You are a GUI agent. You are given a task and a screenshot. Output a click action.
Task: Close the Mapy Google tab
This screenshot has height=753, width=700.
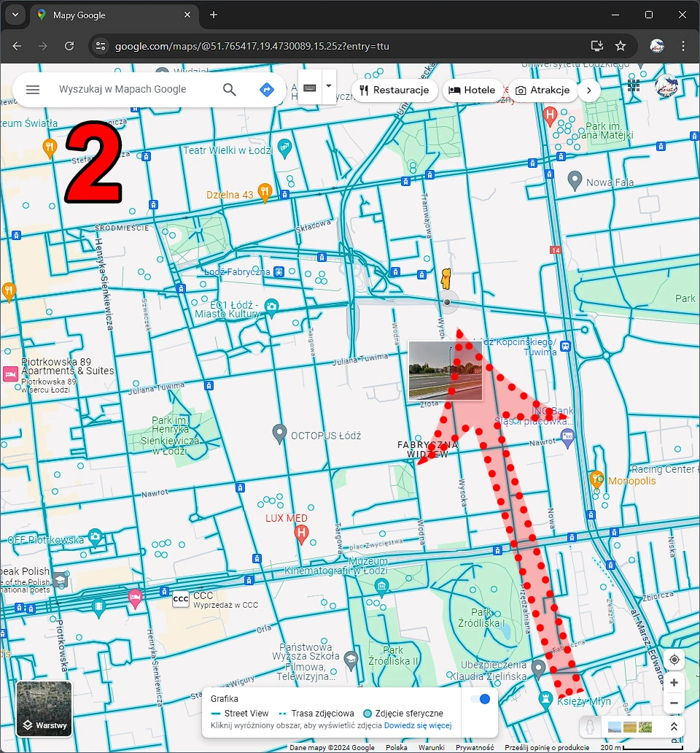pos(187,15)
